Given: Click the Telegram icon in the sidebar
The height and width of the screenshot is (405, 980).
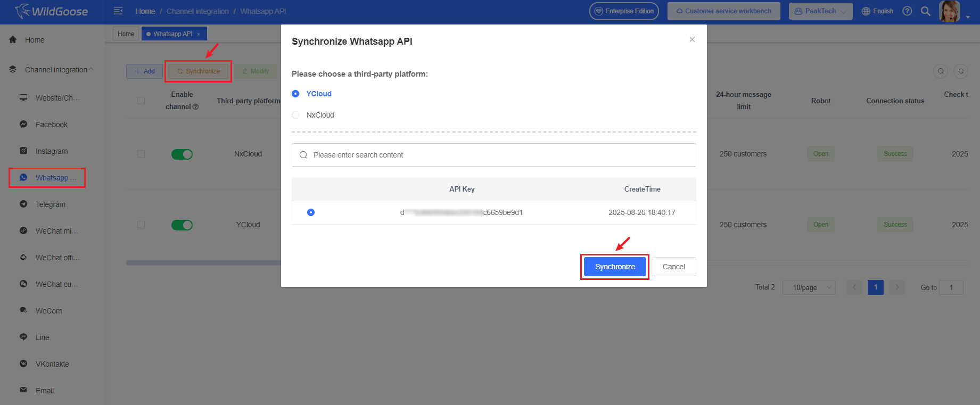Looking at the screenshot, I should tap(23, 204).
